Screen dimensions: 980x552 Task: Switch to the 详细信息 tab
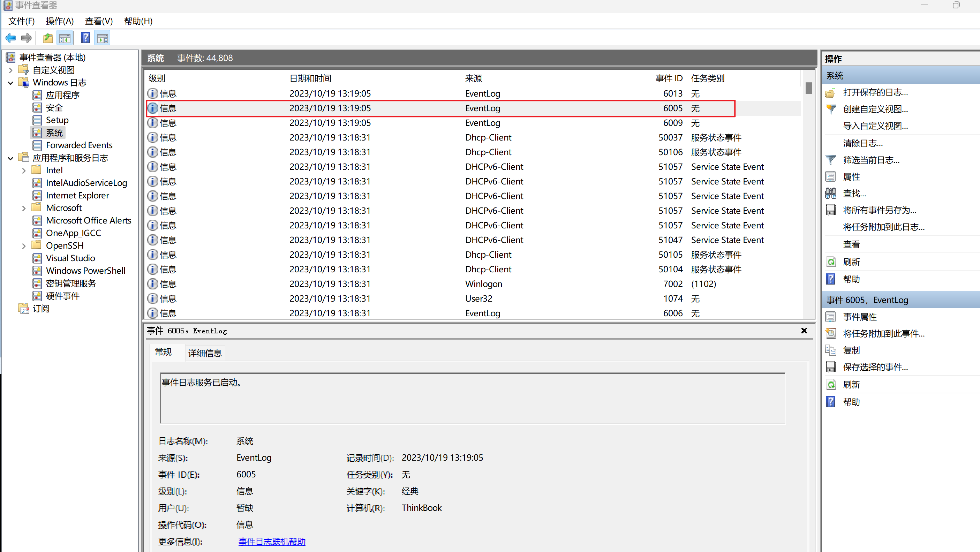tap(205, 353)
